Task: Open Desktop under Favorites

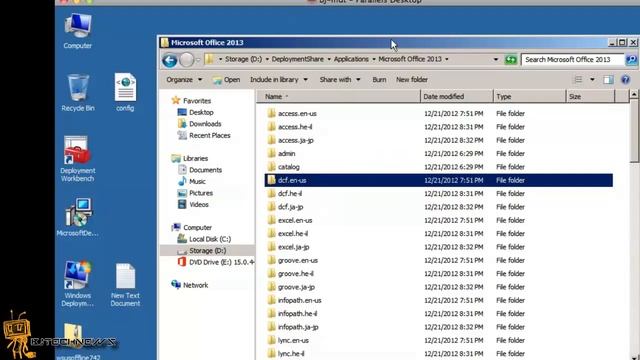Action: coord(196,112)
